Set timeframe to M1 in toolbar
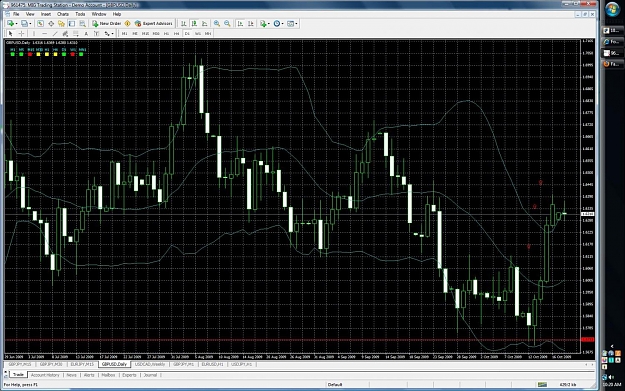 [124, 33]
